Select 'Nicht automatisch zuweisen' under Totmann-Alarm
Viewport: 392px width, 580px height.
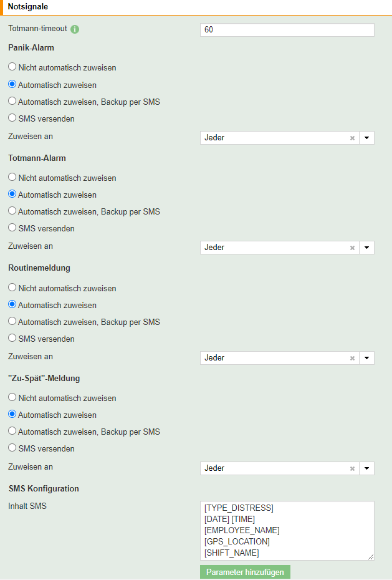tap(12, 178)
